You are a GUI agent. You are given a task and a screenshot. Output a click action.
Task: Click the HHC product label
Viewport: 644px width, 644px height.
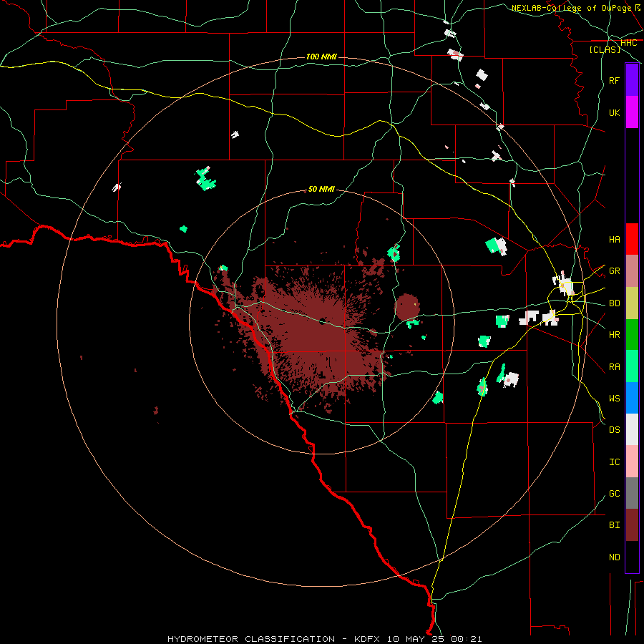tap(628, 43)
